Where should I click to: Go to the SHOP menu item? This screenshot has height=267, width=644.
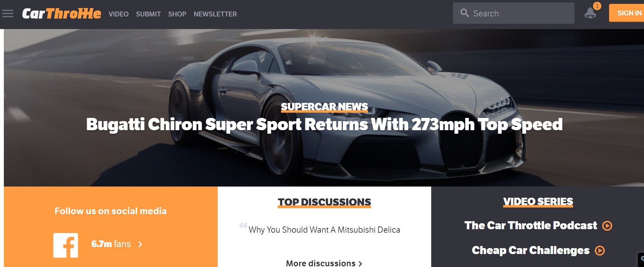(x=177, y=14)
